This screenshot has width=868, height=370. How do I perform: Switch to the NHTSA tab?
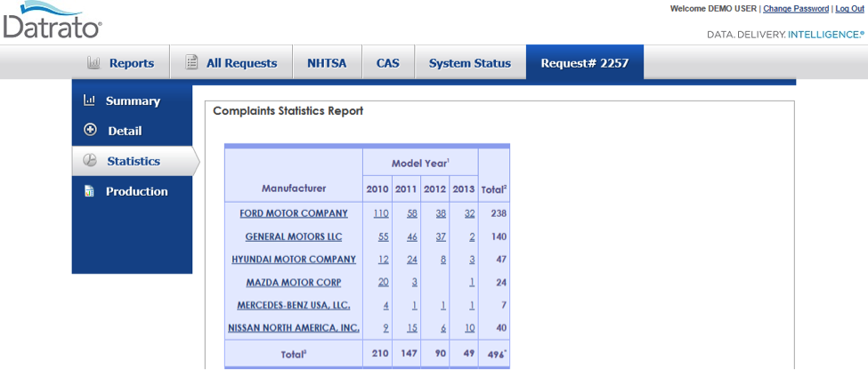[327, 63]
